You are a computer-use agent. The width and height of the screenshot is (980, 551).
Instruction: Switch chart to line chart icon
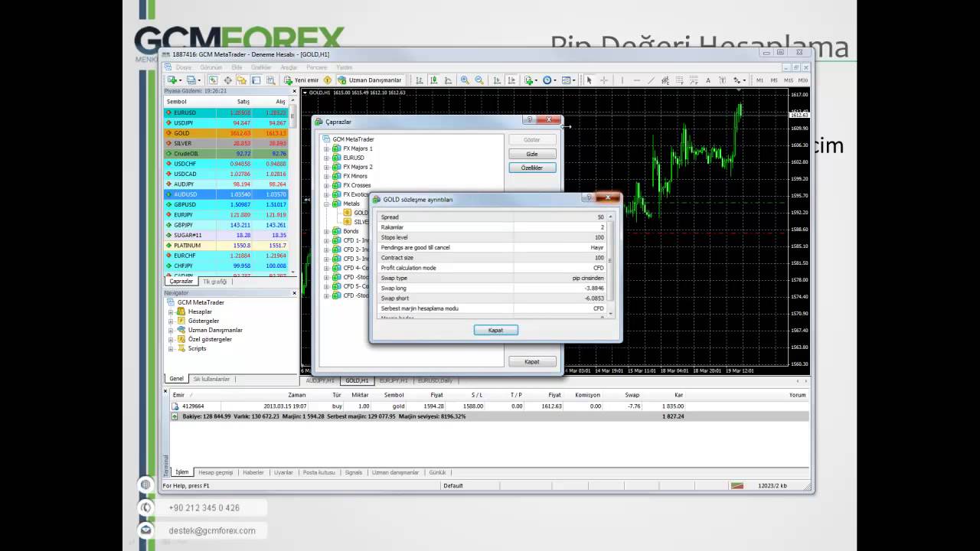(x=448, y=80)
